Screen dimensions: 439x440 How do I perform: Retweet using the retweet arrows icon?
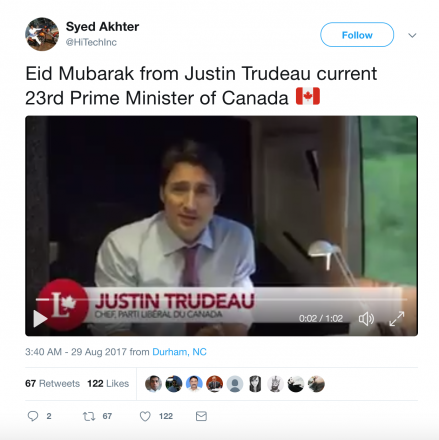click(x=89, y=416)
